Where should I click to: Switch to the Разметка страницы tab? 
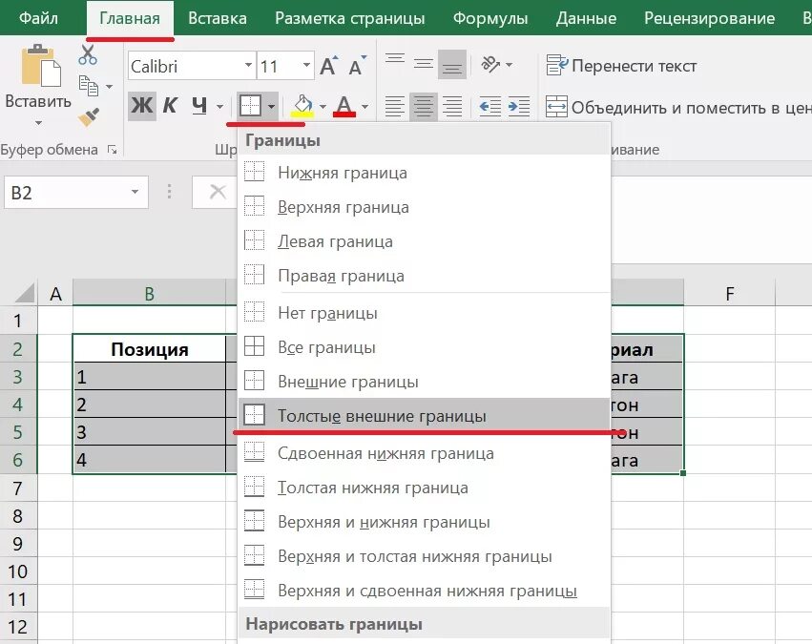(x=350, y=18)
